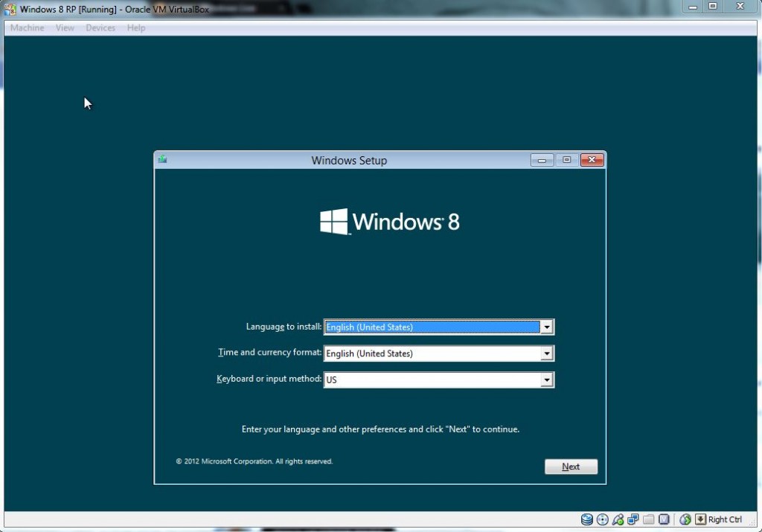Viewport: 762px width, 532px height.
Task: Click the Next button
Action: click(x=571, y=467)
